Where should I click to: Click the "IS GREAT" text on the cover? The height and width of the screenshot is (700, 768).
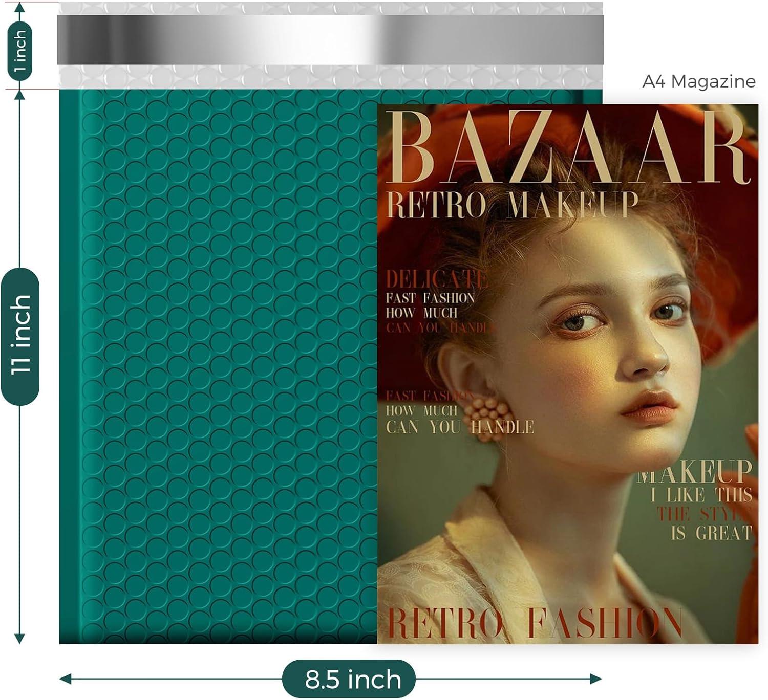[x=711, y=534]
